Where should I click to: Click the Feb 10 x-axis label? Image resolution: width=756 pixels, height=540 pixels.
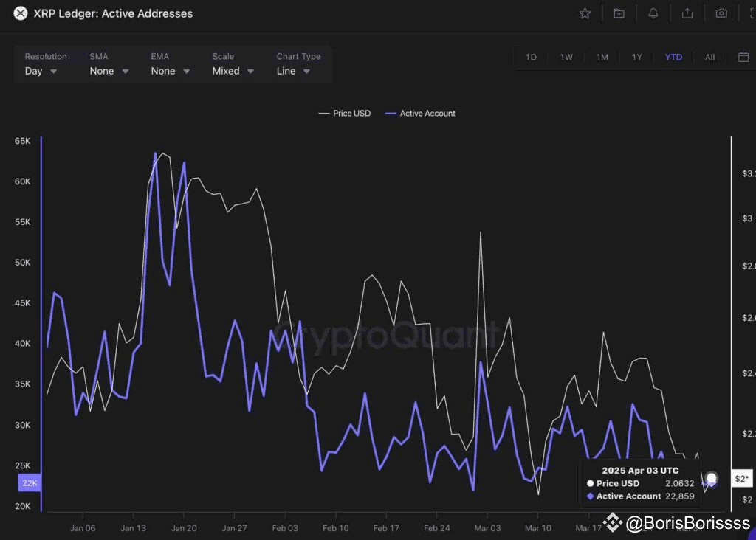click(336, 528)
